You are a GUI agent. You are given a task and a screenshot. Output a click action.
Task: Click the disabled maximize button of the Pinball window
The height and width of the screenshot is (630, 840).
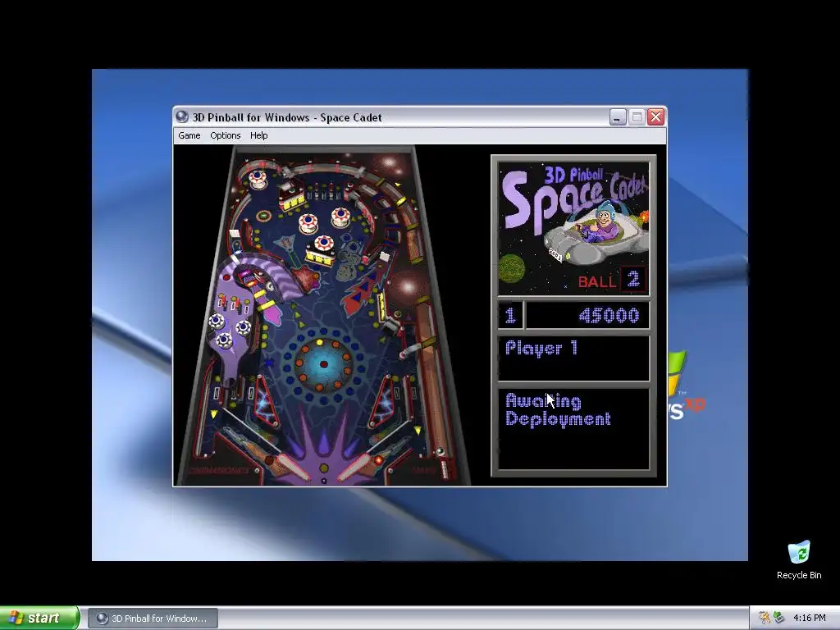637,116
